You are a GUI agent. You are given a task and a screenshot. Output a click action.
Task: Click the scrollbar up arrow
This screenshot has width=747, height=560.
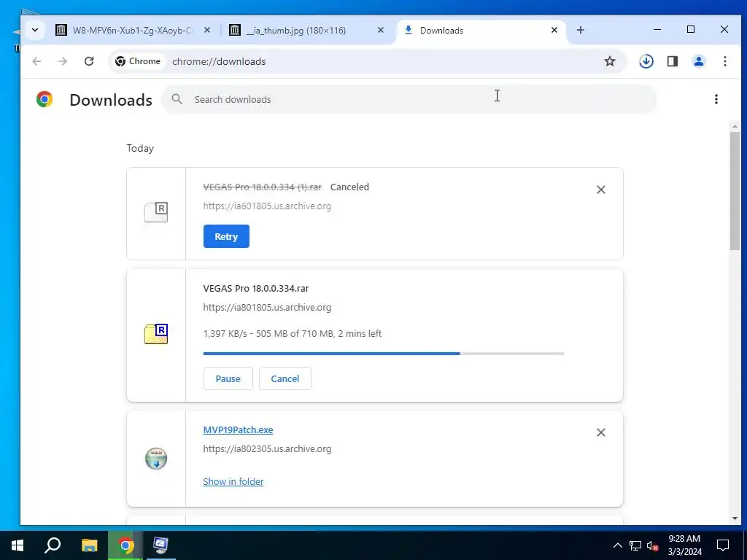[734, 126]
